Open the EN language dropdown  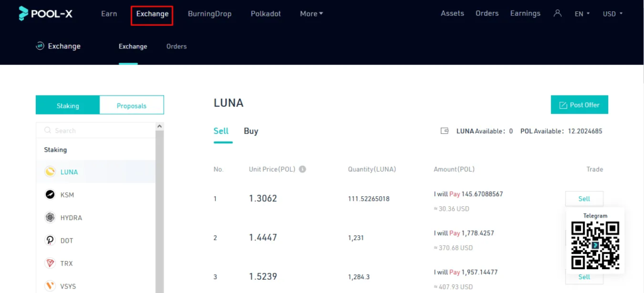tap(582, 14)
